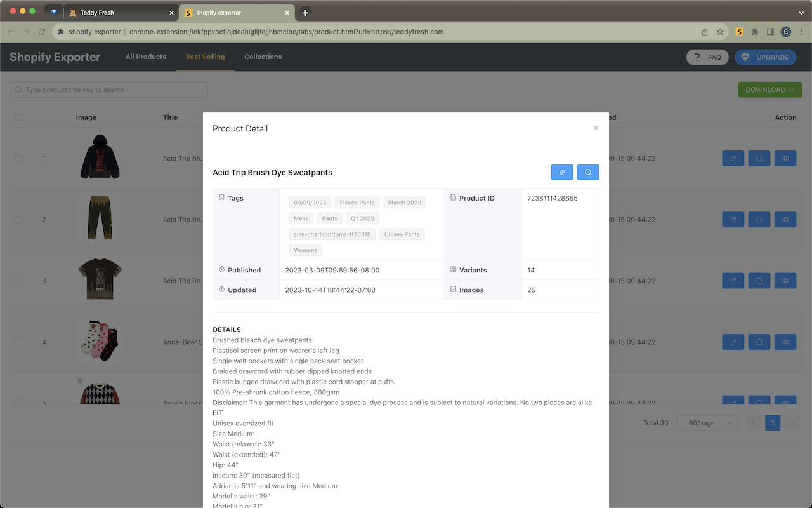
Task: Close the Product Detail dialog
Action: tap(596, 128)
